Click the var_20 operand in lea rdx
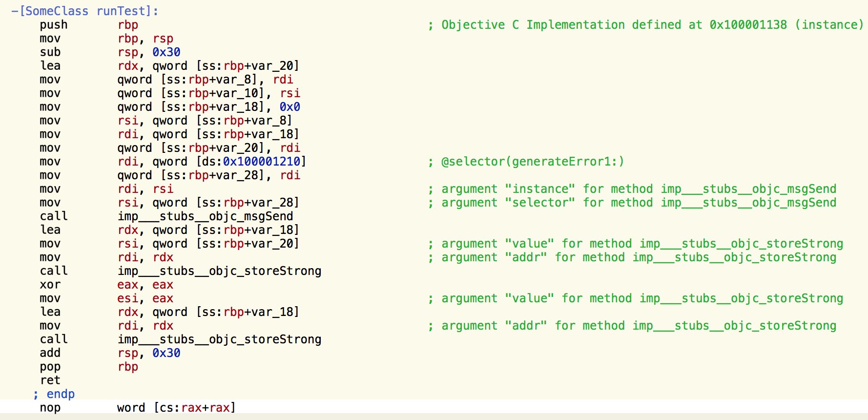The width and height of the screenshot is (868, 420). click(x=272, y=66)
